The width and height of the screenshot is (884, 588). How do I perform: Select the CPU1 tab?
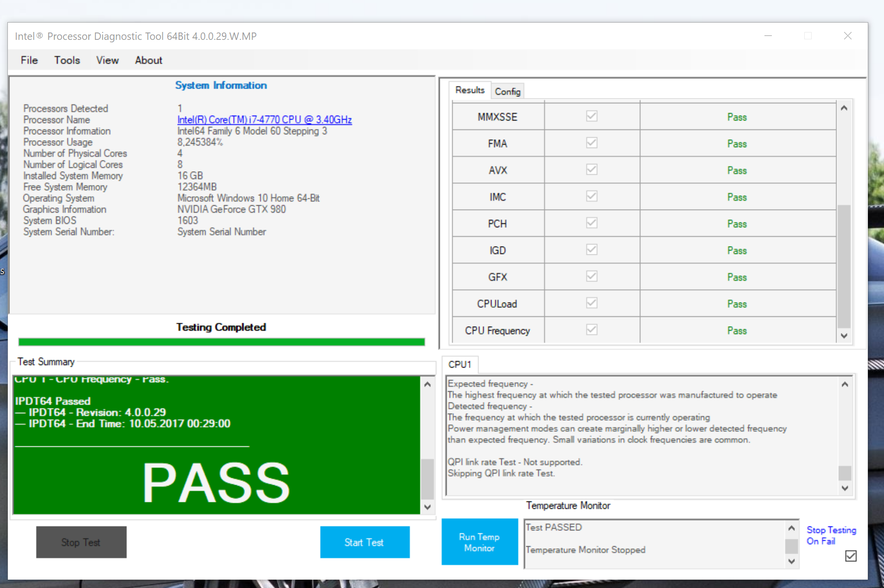pos(459,365)
